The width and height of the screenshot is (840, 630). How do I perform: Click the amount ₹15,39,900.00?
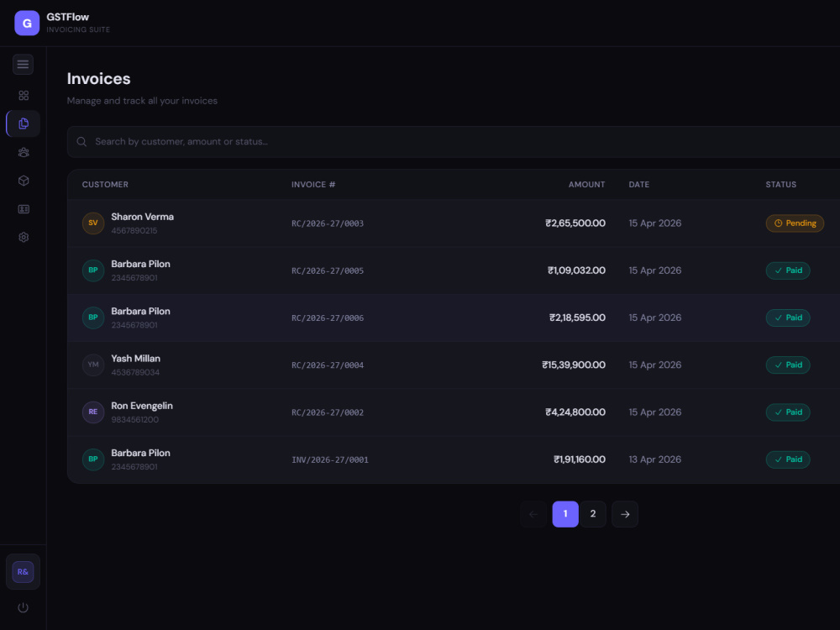click(574, 365)
